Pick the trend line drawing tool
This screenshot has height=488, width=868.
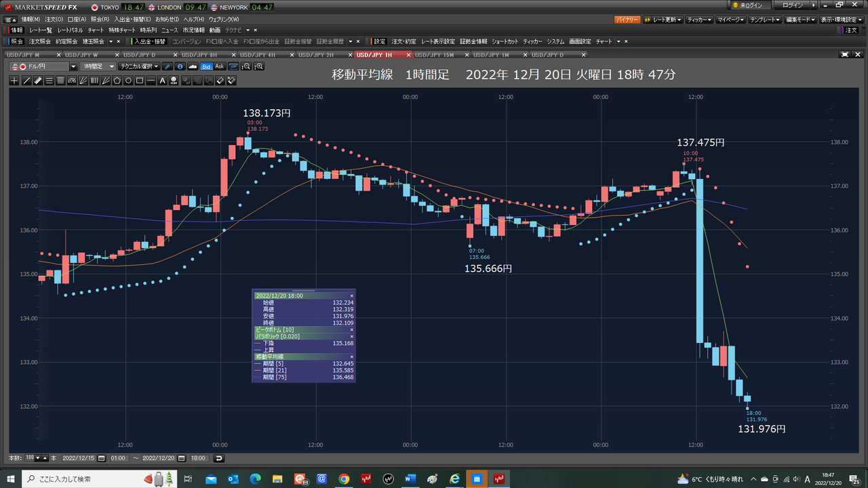point(26,81)
